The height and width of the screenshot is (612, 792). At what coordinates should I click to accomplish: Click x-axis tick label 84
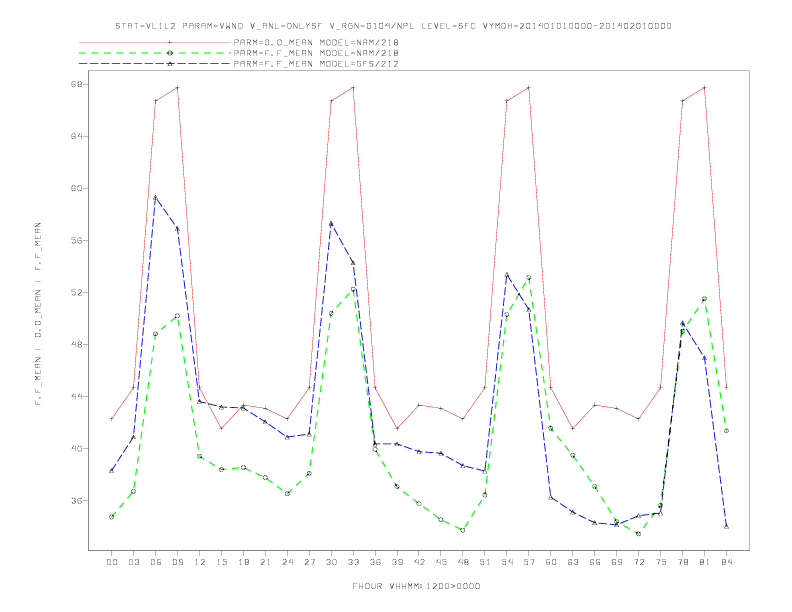pos(726,562)
